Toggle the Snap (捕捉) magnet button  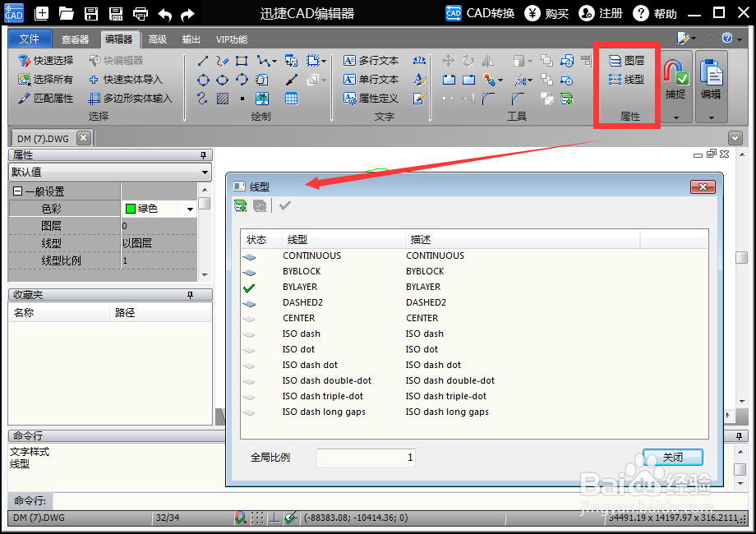[x=676, y=72]
